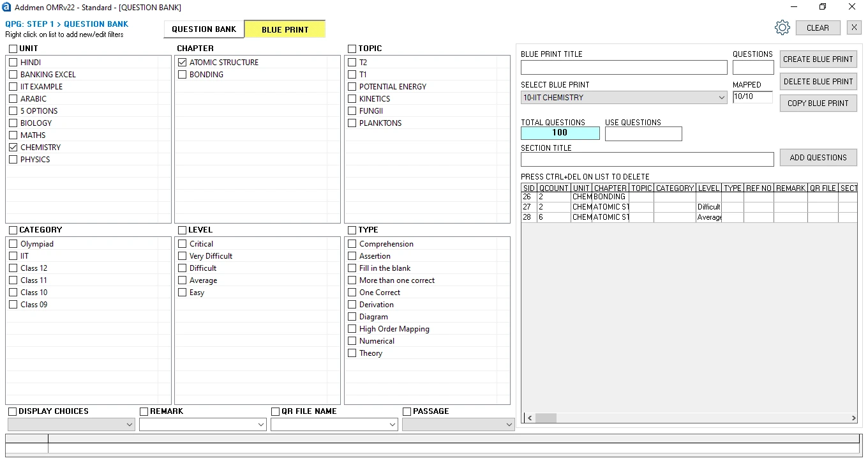868x465 pixels.
Task: Open the REMARK dropdown
Action: (260, 424)
